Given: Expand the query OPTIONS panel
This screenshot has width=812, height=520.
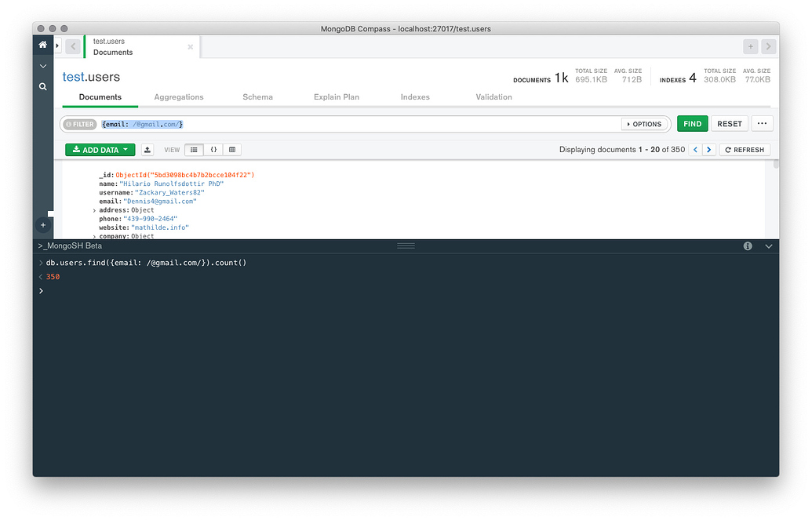Looking at the screenshot, I should point(646,123).
